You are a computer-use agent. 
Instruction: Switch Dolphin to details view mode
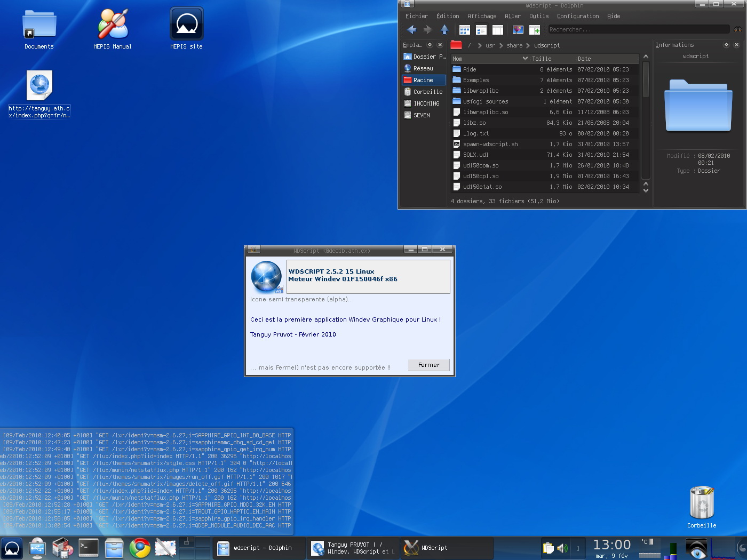click(481, 30)
